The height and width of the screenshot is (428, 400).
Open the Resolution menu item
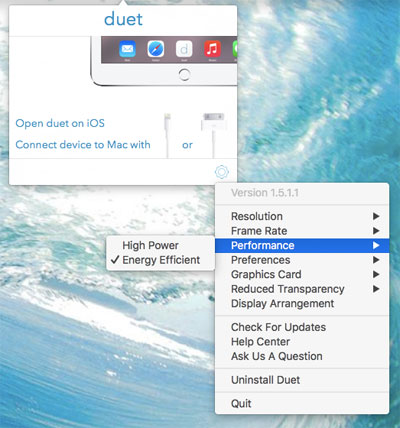click(x=302, y=216)
